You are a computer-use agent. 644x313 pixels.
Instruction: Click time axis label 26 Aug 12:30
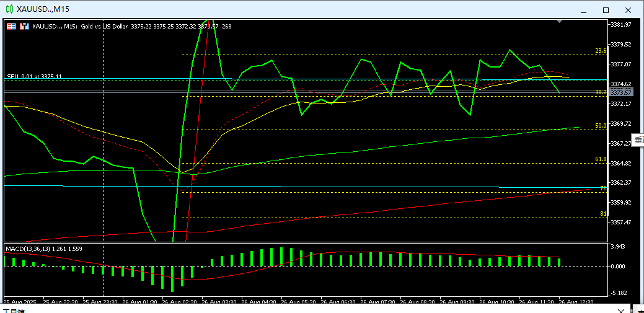[577, 302]
